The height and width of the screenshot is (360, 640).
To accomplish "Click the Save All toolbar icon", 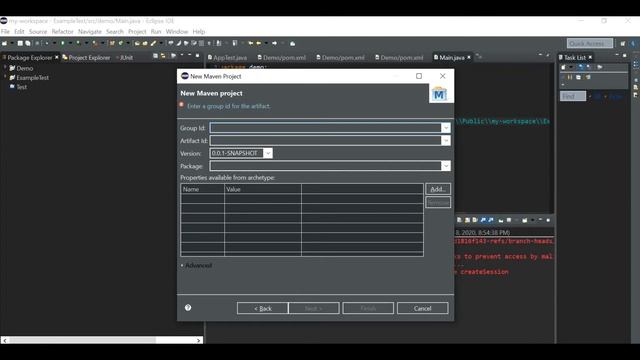I will click(x=28, y=43).
